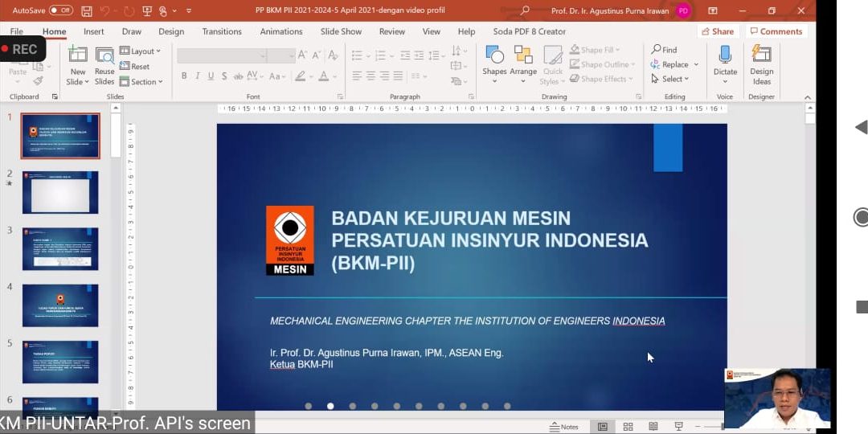
Task: Click the Touch/Mouse mode icon
Action: (162, 10)
